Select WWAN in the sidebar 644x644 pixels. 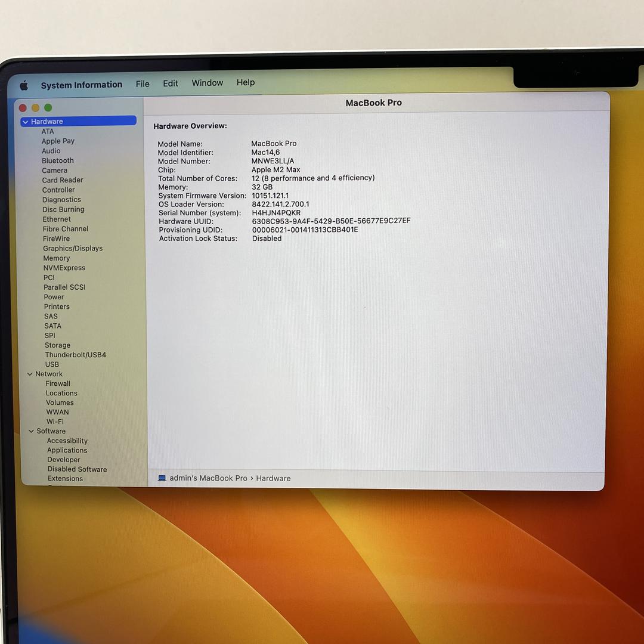(x=57, y=413)
